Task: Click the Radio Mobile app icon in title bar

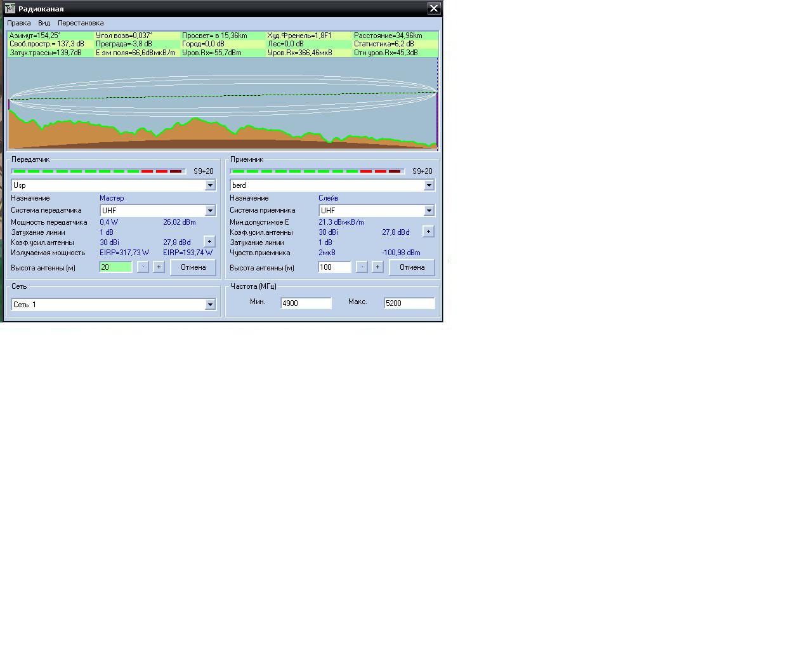Action: (x=10, y=8)
